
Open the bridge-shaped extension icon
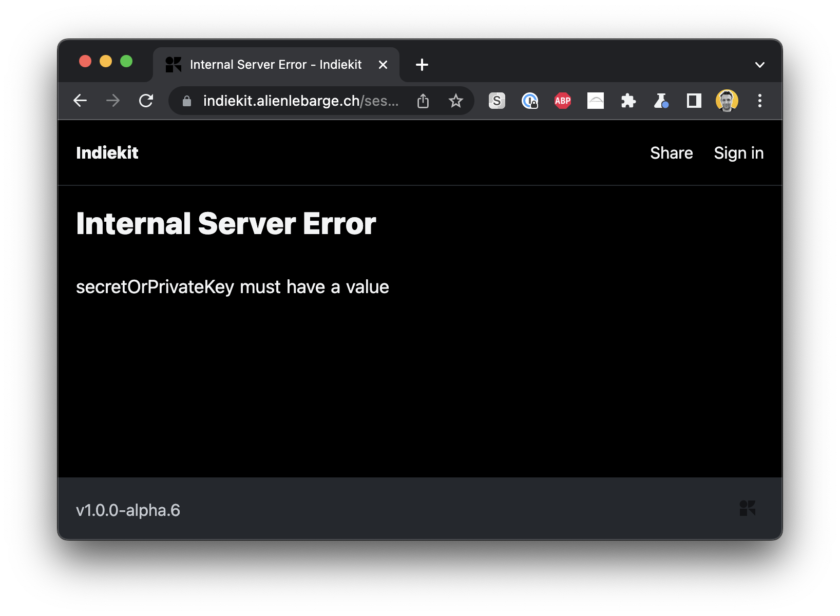click(x=595, y=101)
